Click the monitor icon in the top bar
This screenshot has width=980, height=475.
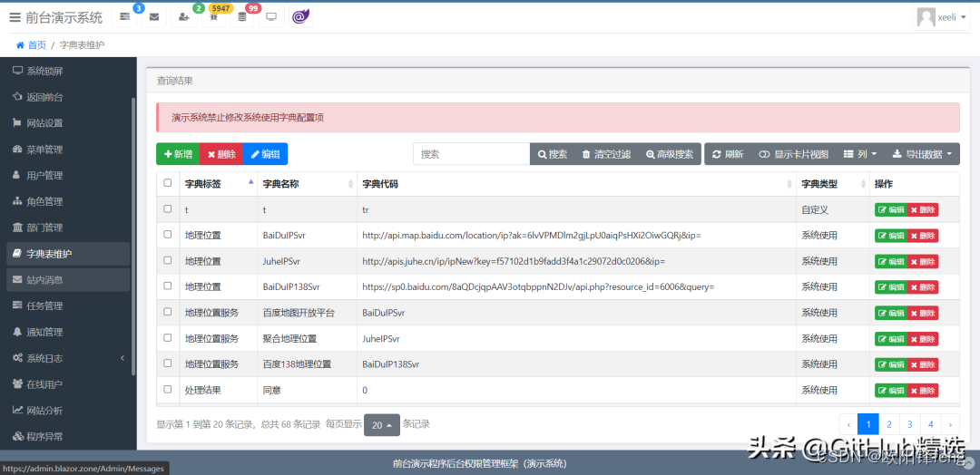pos(271,17)
